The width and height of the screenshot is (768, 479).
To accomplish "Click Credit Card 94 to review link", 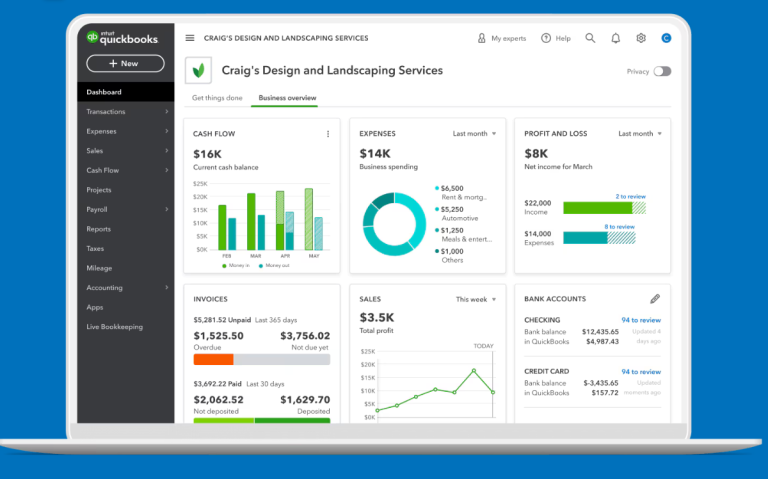I will pyautogui.click(x=641, y=372).
